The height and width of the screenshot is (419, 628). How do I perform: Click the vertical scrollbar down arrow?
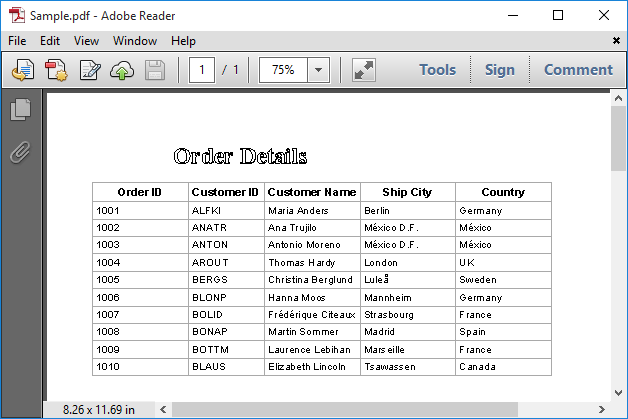coord(618,393)
